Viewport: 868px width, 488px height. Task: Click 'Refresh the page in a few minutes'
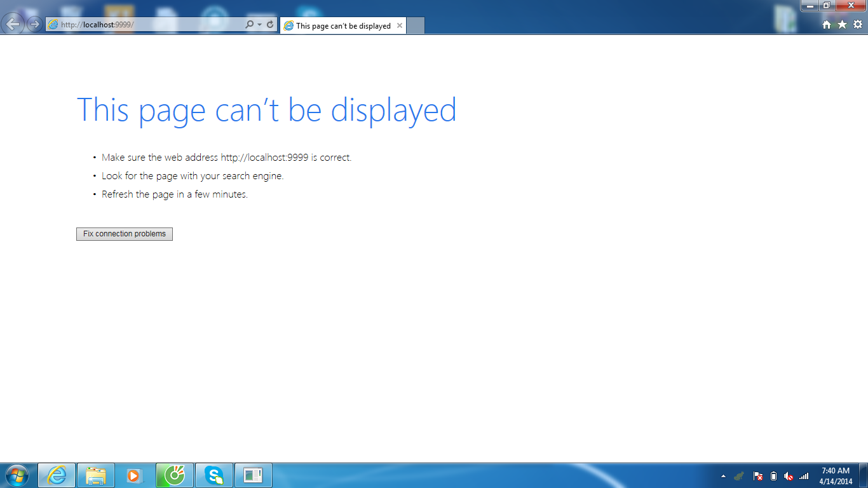point(175,194)
